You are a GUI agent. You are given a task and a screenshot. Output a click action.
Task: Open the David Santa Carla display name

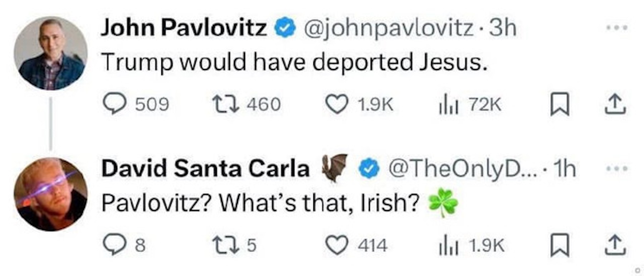click(205, 168)
